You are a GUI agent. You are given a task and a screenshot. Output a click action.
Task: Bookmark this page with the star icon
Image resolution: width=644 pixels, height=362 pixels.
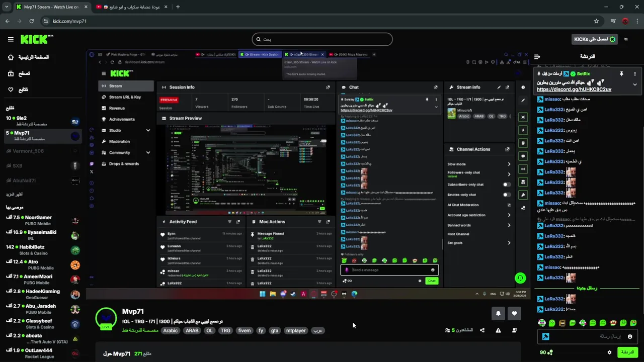596,21
